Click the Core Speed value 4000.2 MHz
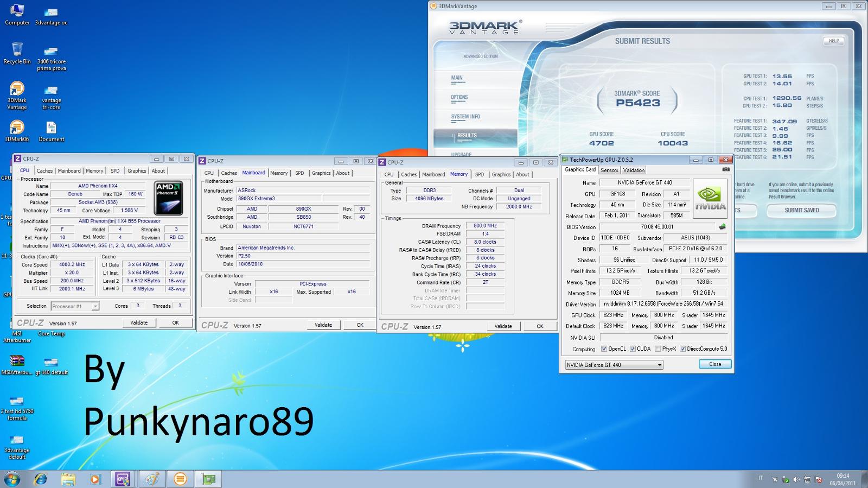The width and height of the screenshot is (868, 488). tap(72, 265)
